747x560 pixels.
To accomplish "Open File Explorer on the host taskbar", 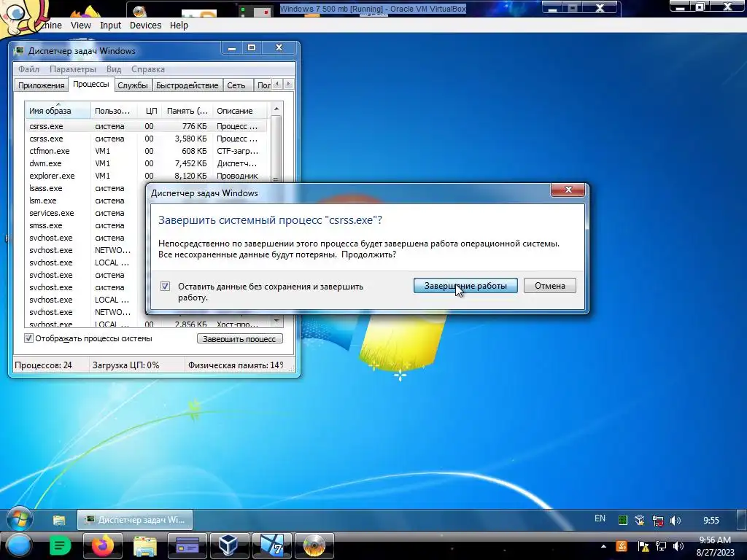I will pos(145,545).
